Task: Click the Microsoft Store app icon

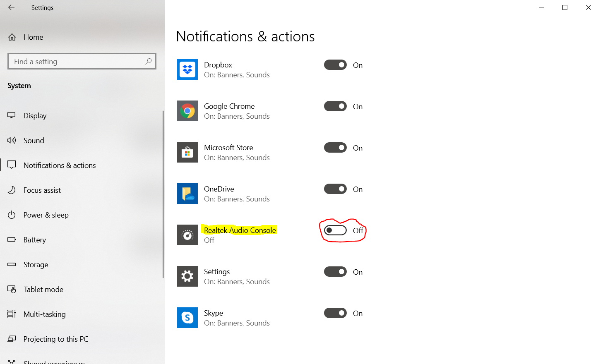Action: pyautogui.click(x=187, y=152)
